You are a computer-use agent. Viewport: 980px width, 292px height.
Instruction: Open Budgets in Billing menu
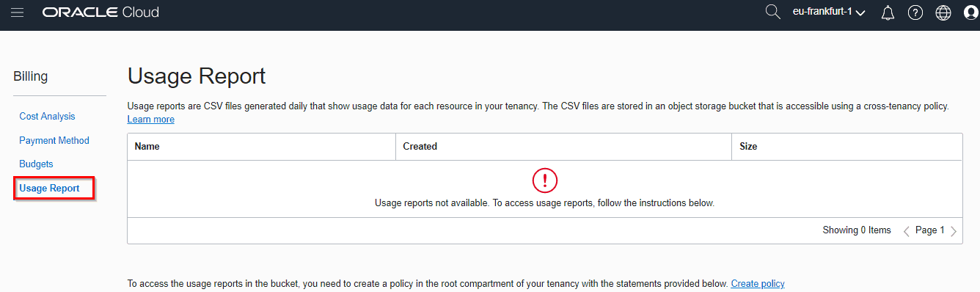click(x=36, y=164)
